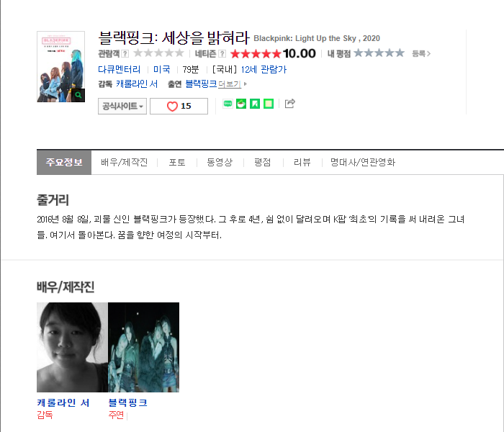
Task: Share via the Naver Cafe cup icon
Action: [x=241, y=104]
